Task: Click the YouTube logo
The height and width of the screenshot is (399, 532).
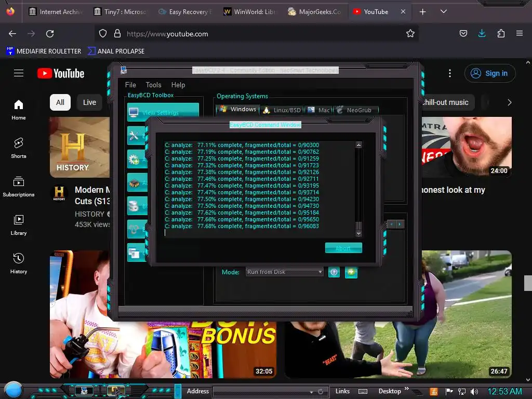Action: [x=61, y=73]
